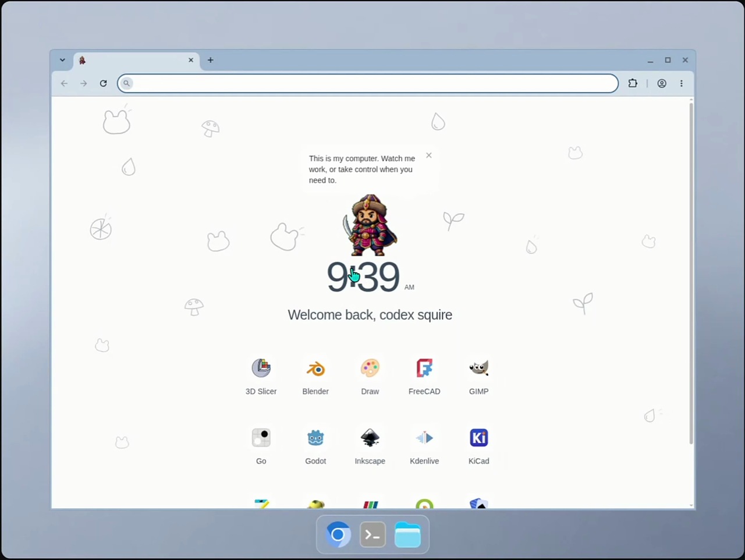Click the Chromium icon in the dock
Viewport: 745px width, 560px height.
point(338,534)
